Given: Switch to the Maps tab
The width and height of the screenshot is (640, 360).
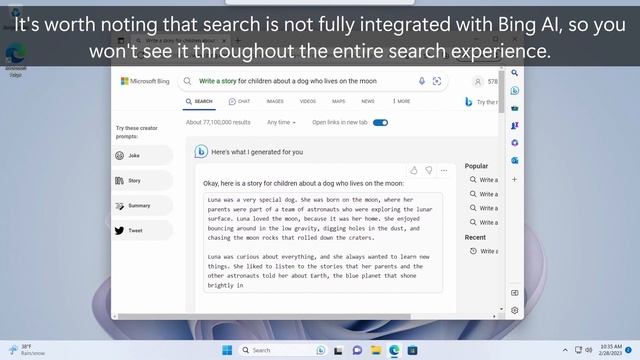Looking at the screenshot, I should [x=338, y=101].
